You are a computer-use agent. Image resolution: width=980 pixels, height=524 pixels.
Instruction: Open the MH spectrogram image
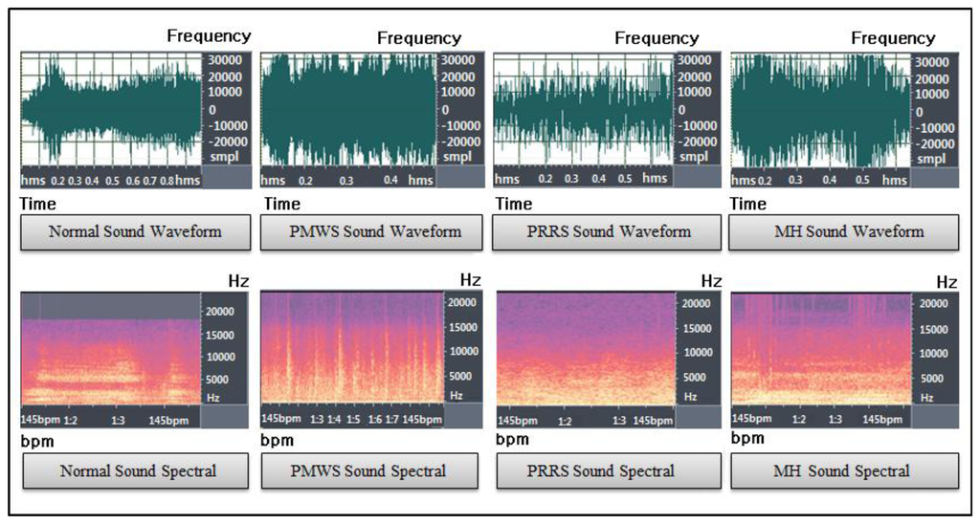coord(820,349)
